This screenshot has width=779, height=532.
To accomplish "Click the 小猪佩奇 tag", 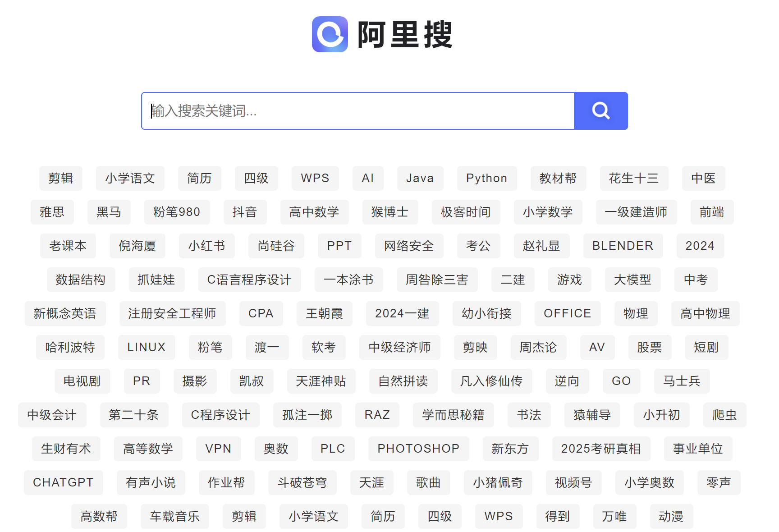I will pyautogui.click(x=498, y=482).
